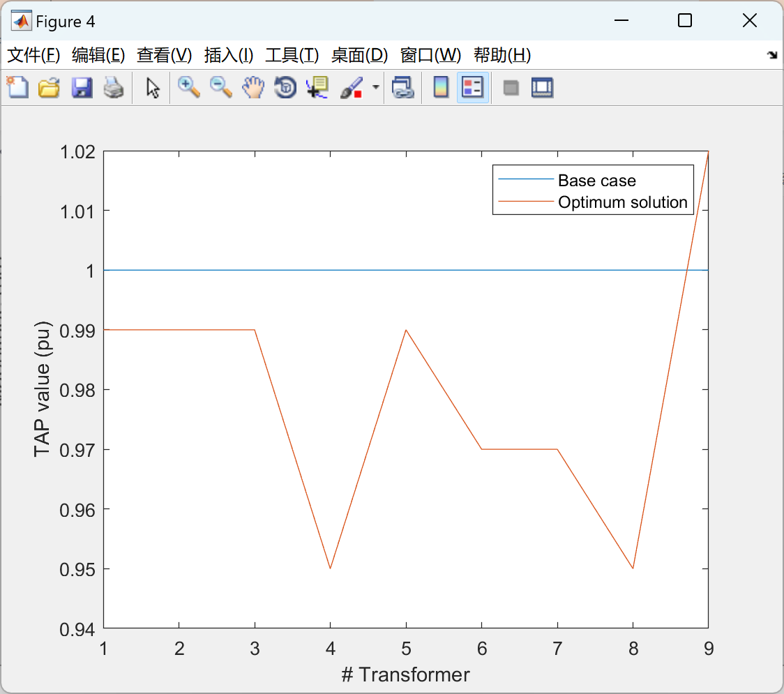The width and height of the screenshot is (784, 694).
Task: Enable the Rotate 3D tool
Action: click(x=285, y=87)
